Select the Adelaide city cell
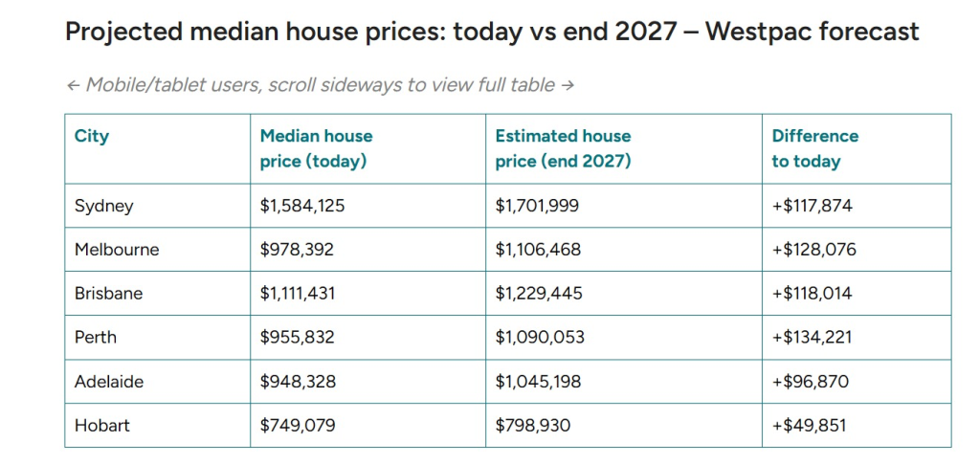Image resolution: width=980 pixels, height=464 pixels. coord(109,382)
